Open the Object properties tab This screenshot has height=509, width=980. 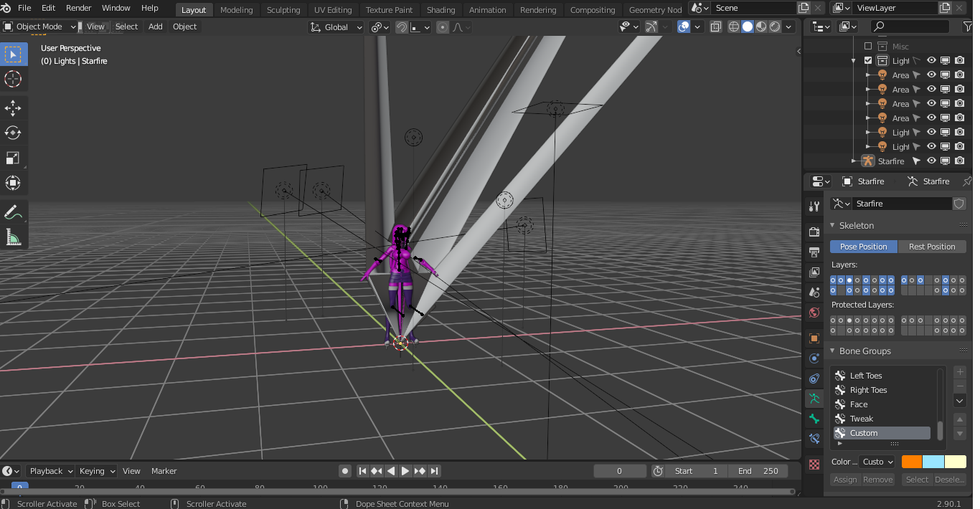tap(814, 338)
